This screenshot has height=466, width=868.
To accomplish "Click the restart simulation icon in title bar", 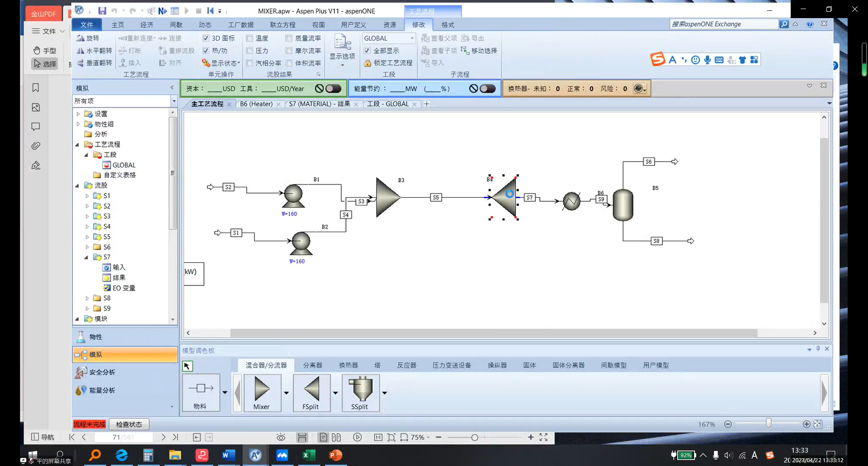I will pos(210,11).
